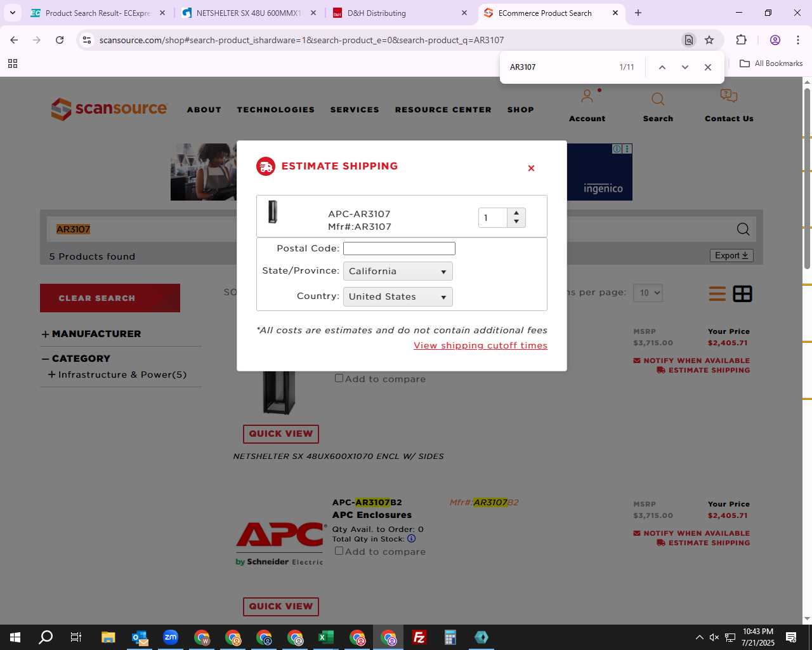Open FileZilla from the taskbar
Image resolution: width=812 pixels, height=650 pixels.
pos(419,637)
